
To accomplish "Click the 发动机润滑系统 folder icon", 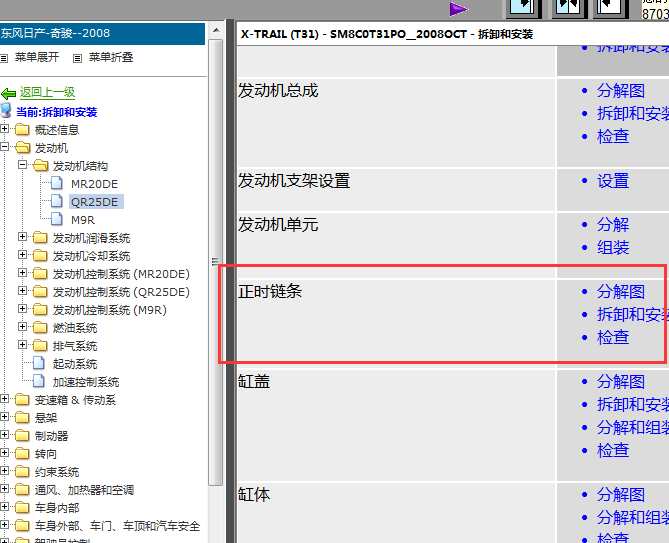I will (40, 237).
